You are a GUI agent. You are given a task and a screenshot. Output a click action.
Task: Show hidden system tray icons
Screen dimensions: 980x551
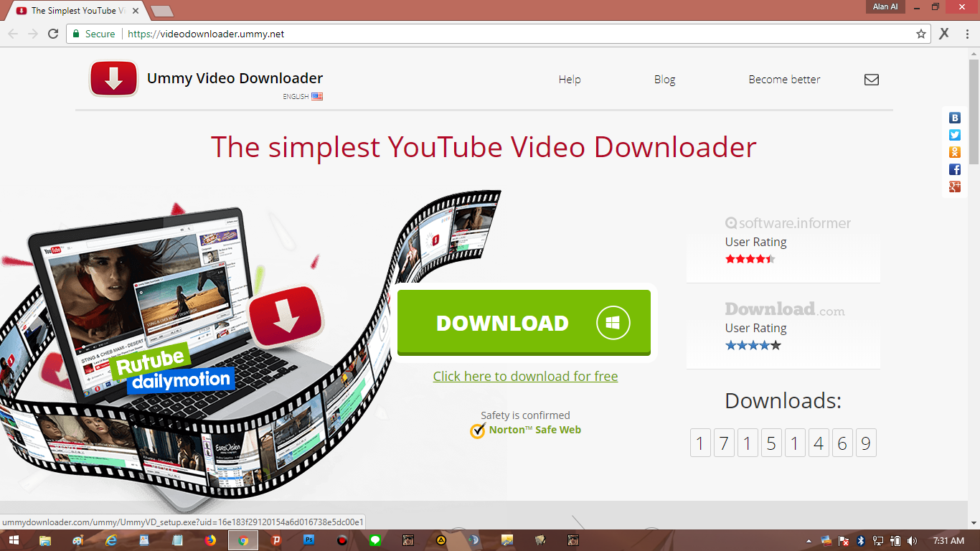(x=809, y=540)
